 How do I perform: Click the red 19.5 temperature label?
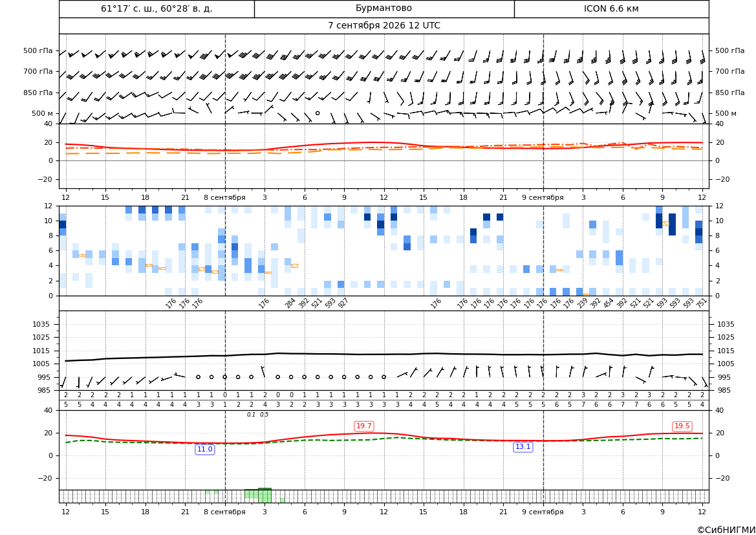coord(682,426)
